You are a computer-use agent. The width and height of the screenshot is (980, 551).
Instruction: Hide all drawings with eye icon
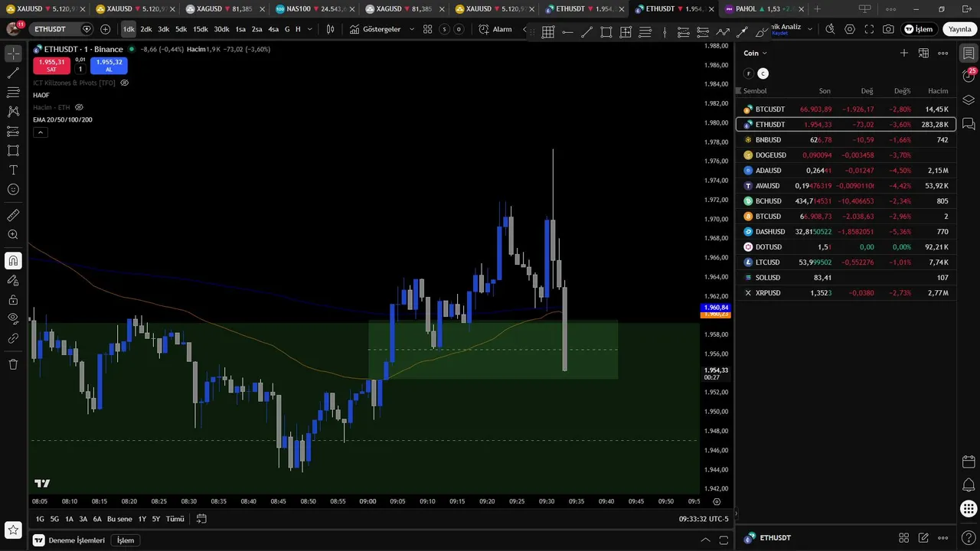point(13,318)
